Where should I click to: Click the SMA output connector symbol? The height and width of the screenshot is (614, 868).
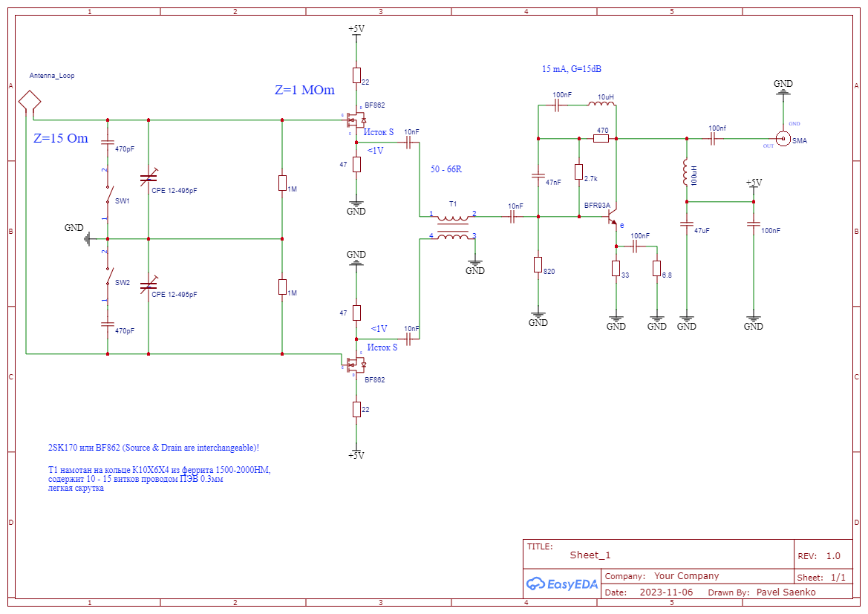click(783, 138)
